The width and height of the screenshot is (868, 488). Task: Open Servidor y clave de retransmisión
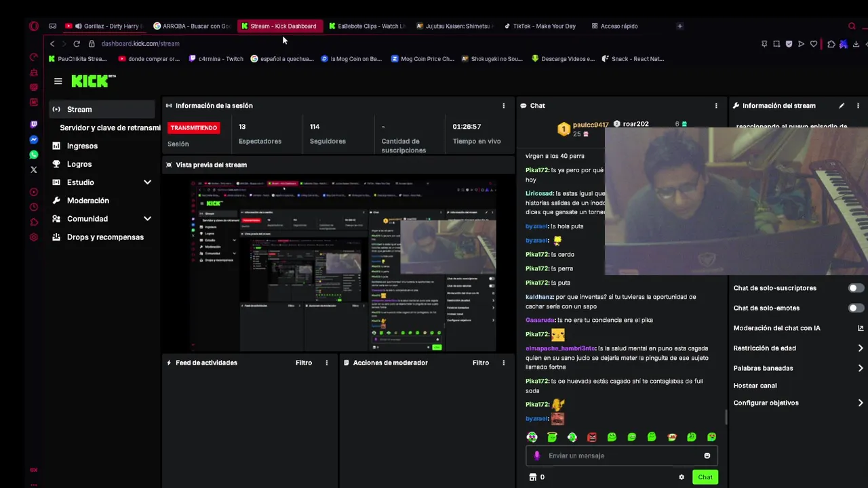coord(110,127)
